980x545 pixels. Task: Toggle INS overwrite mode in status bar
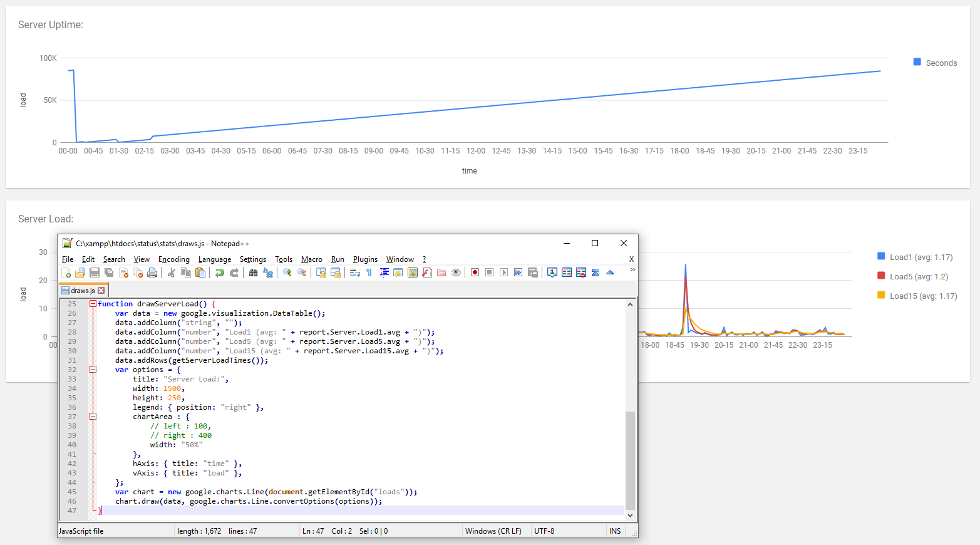tap(615, 531)
